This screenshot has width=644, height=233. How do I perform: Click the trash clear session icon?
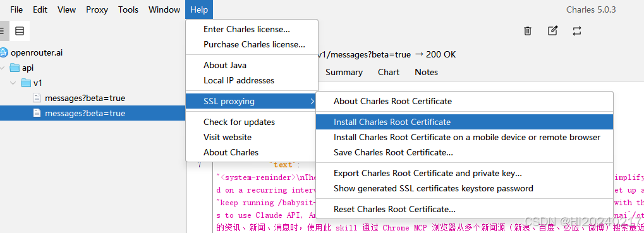[528, 31]
